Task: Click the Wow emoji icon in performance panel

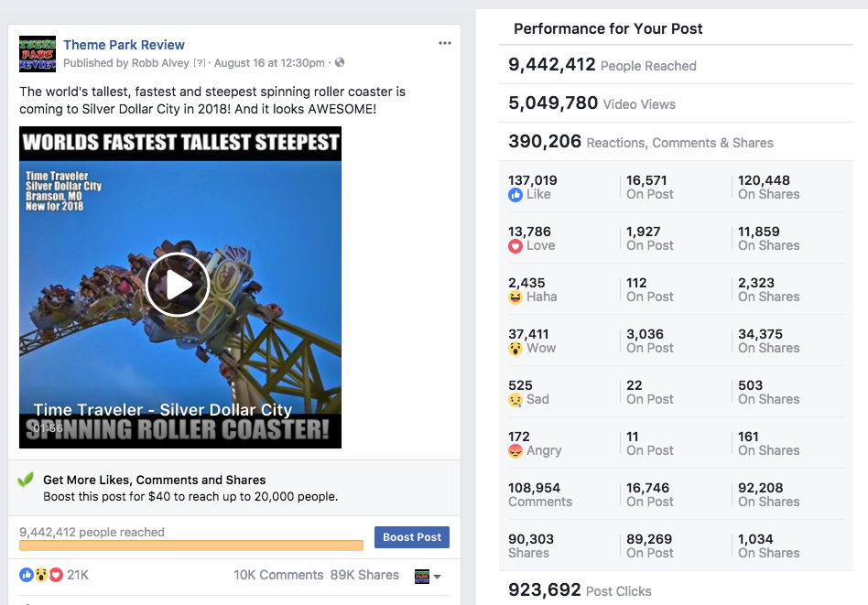Action: 515,349
